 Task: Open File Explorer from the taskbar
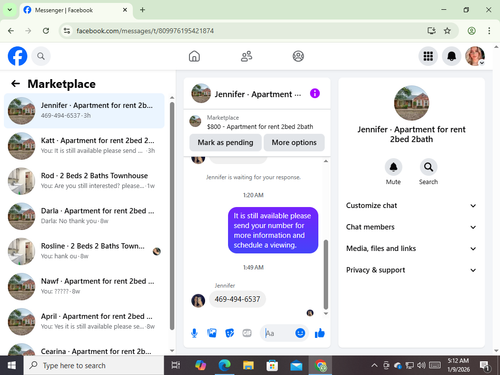click(x=248, y=365)
